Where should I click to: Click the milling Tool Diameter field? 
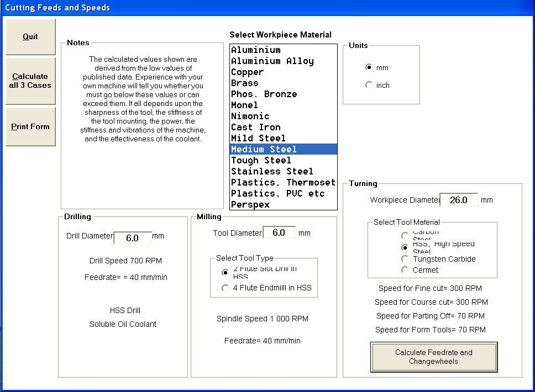pos(279,233)
